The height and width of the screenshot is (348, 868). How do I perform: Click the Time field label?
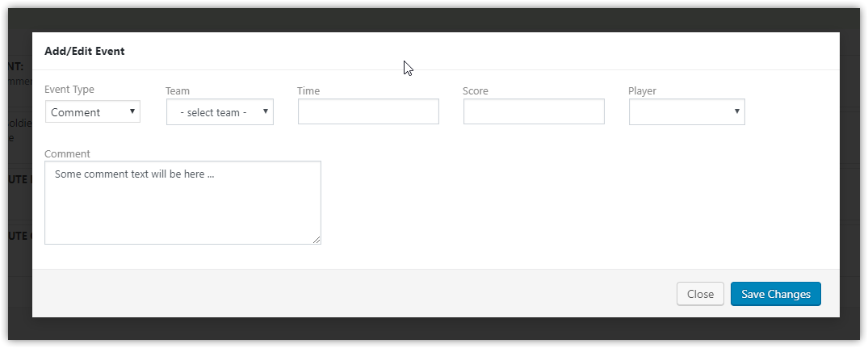[308, 90]
